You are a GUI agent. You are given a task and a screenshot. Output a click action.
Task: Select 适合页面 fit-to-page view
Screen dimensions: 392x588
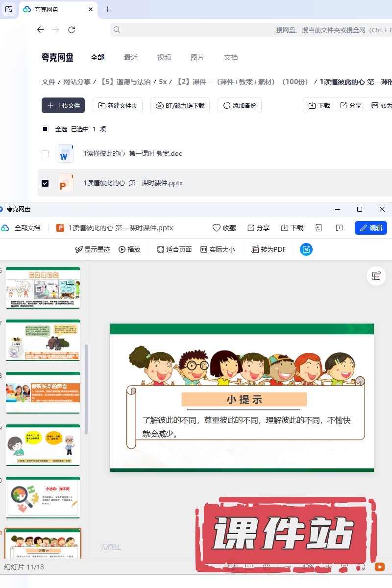(174, 249)
